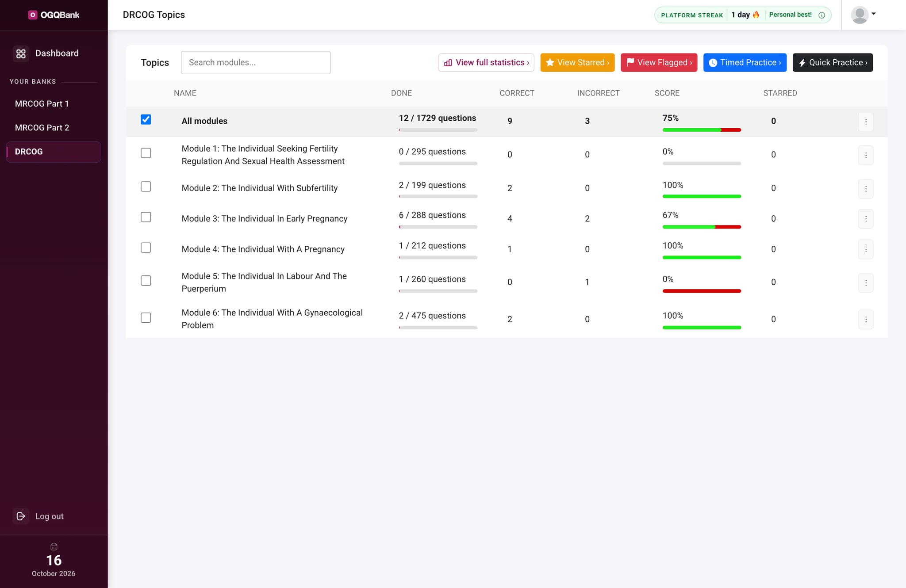Click Module 6 Gynaecological Problem name
Screen dimensions: 906x588
pyautogui.click(x=272, y=319)
